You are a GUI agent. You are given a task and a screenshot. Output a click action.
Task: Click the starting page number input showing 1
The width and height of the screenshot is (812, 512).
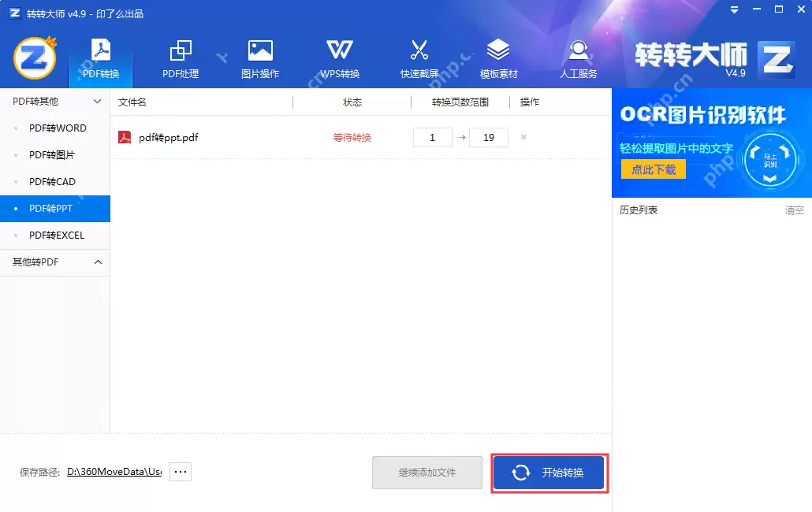(x=432, y=136)
